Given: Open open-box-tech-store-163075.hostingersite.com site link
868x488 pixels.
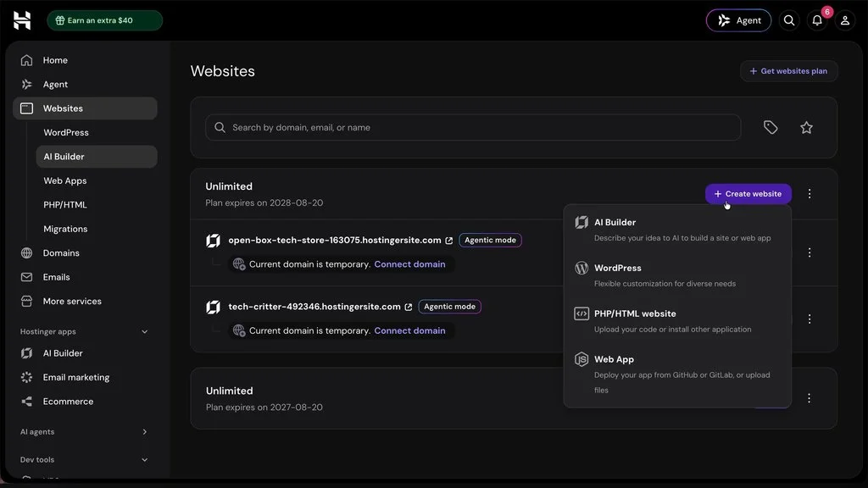Looking at the screenshot, I should 334,240.
